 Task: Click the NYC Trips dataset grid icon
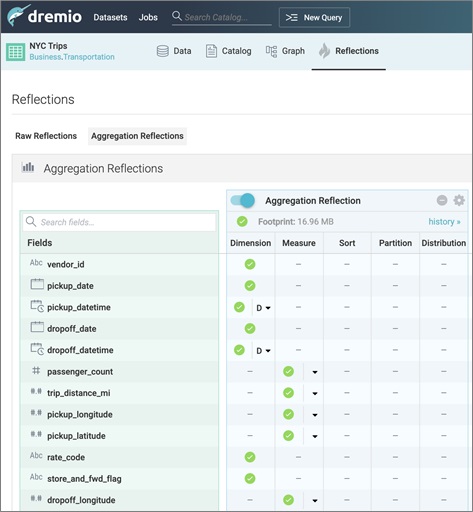[15, 52]
